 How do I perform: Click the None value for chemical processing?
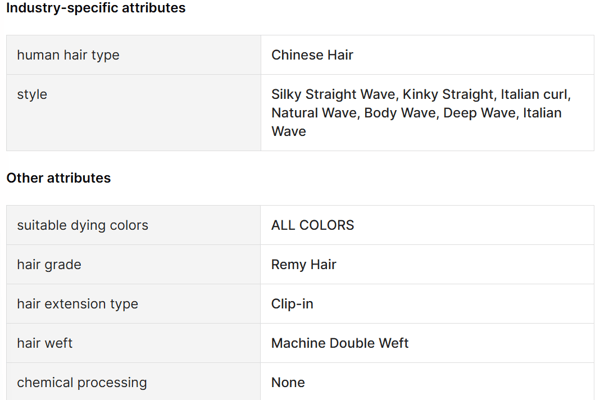(288, 382)
